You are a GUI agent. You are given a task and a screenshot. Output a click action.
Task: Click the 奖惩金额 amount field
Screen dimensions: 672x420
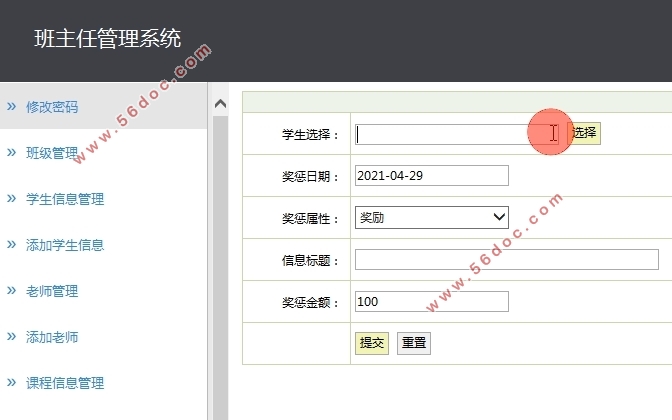click(432, 302)
